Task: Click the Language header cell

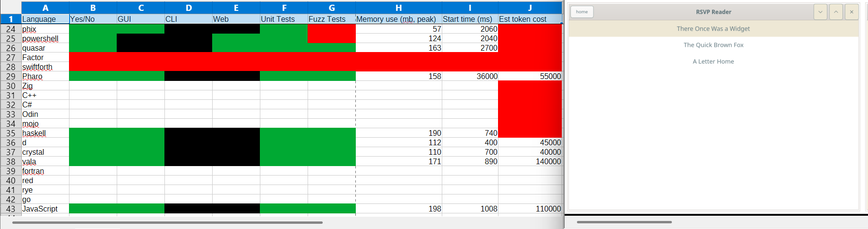Action: (45, 19)
